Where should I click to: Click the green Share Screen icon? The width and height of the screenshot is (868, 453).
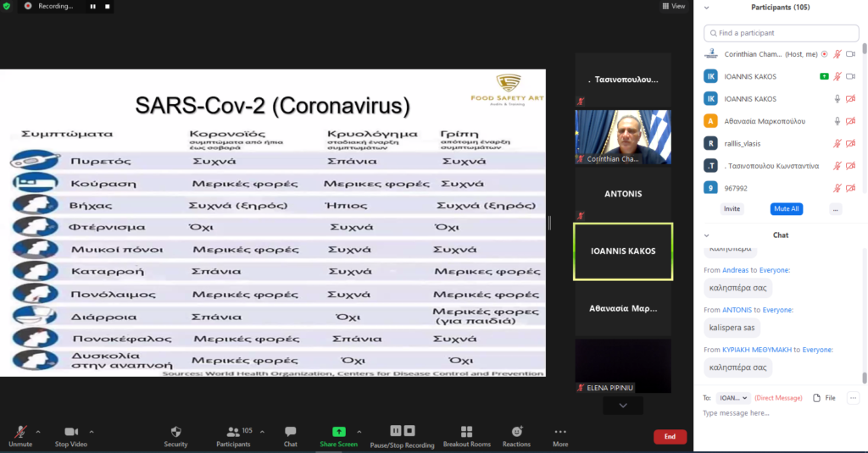click(x=338, y=432)
